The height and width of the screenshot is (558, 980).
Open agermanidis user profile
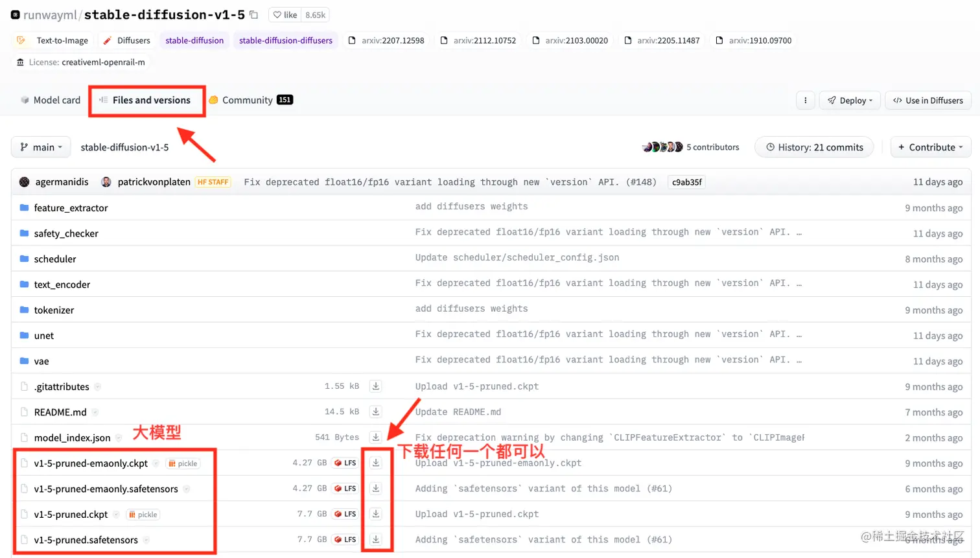62,182
